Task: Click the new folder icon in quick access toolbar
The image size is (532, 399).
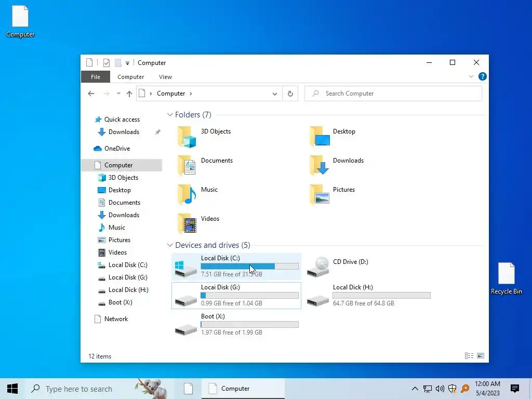Action: (118, 63)
